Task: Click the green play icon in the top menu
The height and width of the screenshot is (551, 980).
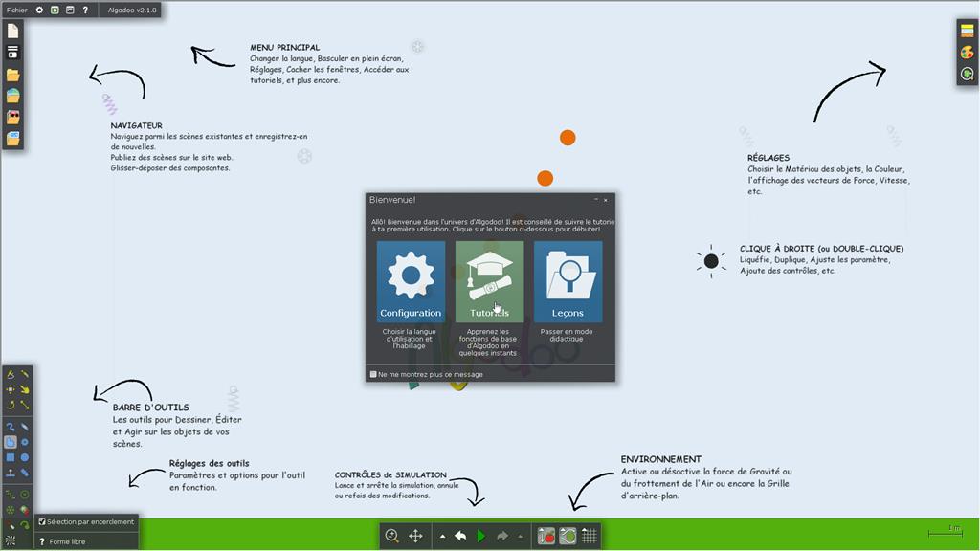Action: [55, 10]
